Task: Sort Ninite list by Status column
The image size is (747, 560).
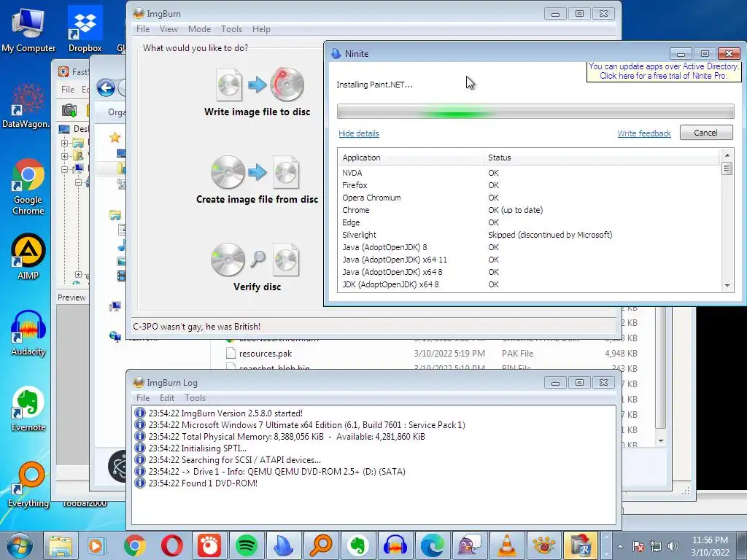Action: pyautogui.click(x=602, y=157)
